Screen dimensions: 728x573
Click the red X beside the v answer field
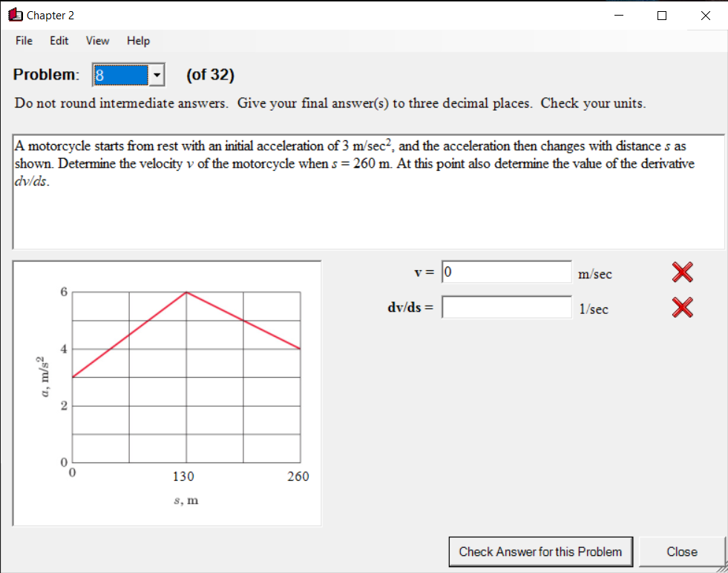[x=681, y=272]
